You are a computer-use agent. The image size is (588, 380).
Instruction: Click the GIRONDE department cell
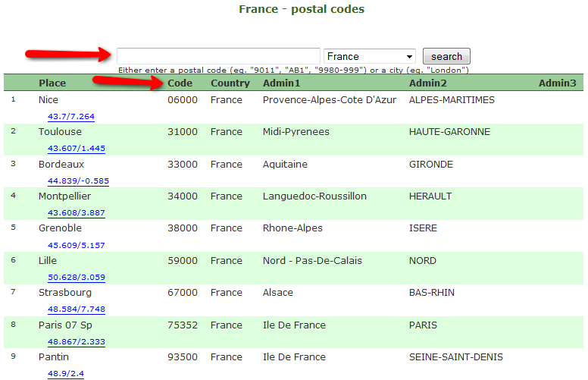pos(431,165)
